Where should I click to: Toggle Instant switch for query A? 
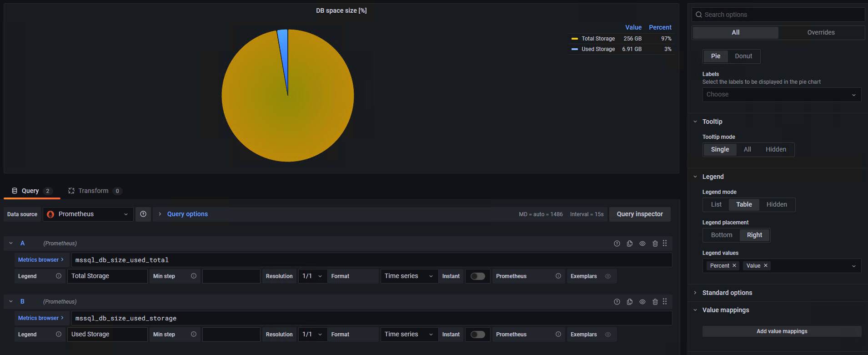pyautogui.click(x=478, y=276)
